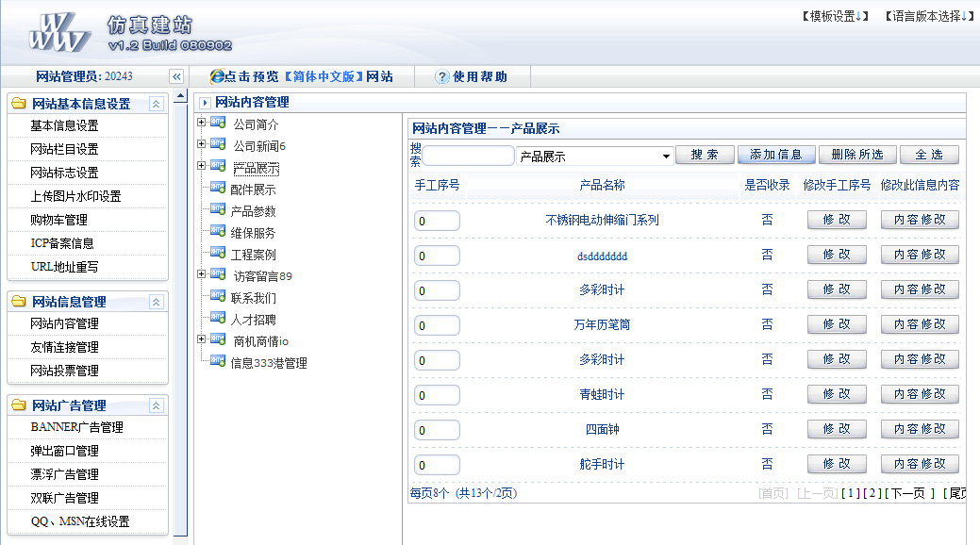
Task: Click 全选 to select all items
Action: [x=929, y=155]
